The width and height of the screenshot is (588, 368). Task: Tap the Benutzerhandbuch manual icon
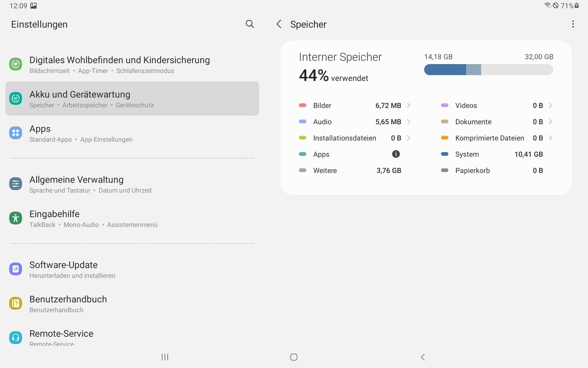click(16, 303)
